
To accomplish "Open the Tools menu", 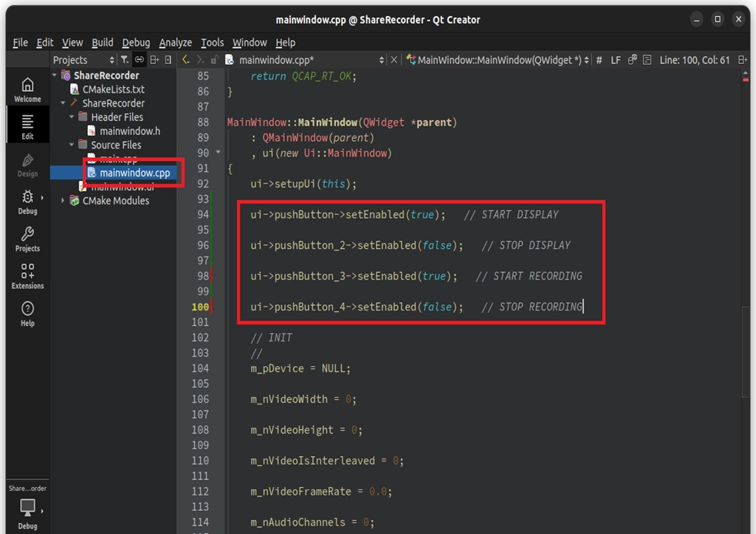I will [x=212, y=42].
